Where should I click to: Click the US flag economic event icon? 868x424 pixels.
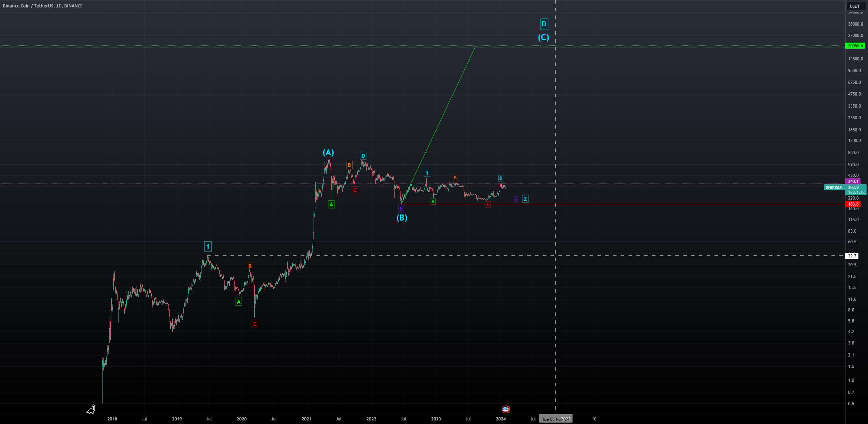[506, 409]
